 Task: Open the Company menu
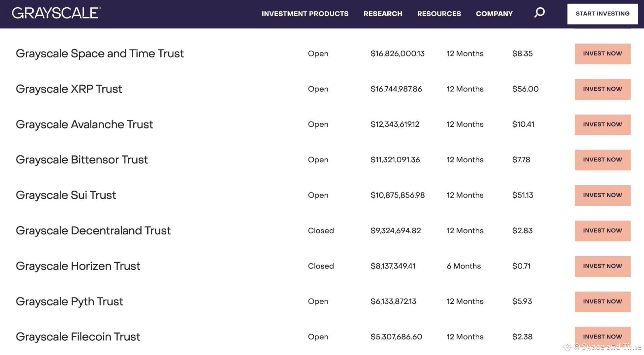point(494,14)
